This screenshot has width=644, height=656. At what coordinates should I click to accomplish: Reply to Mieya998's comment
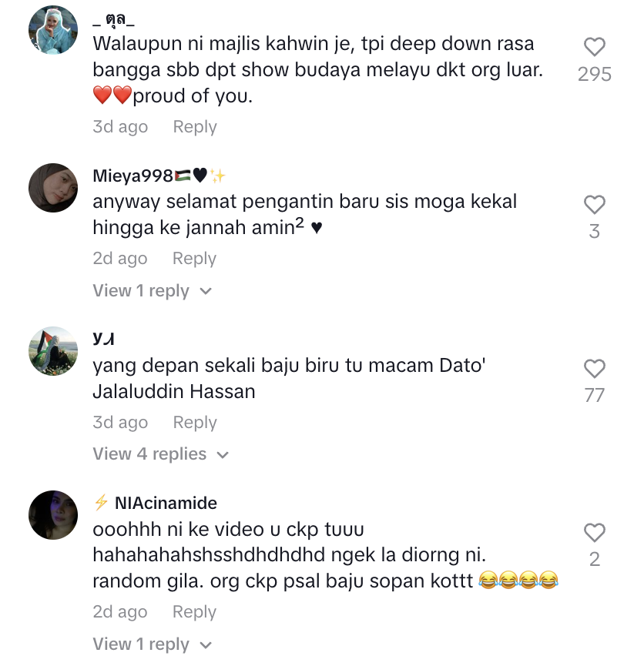pyautogui.click(x=195, y=259)
